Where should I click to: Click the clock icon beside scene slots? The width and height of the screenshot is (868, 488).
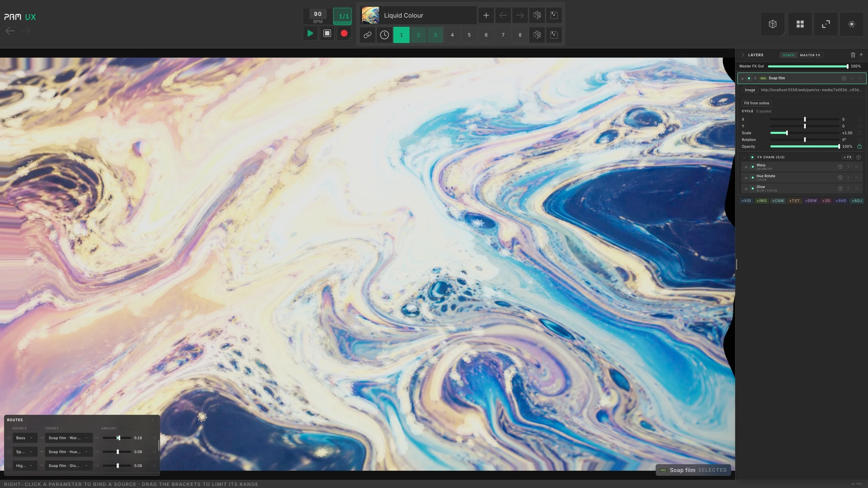pyautogui.click(x=384, y=35)
